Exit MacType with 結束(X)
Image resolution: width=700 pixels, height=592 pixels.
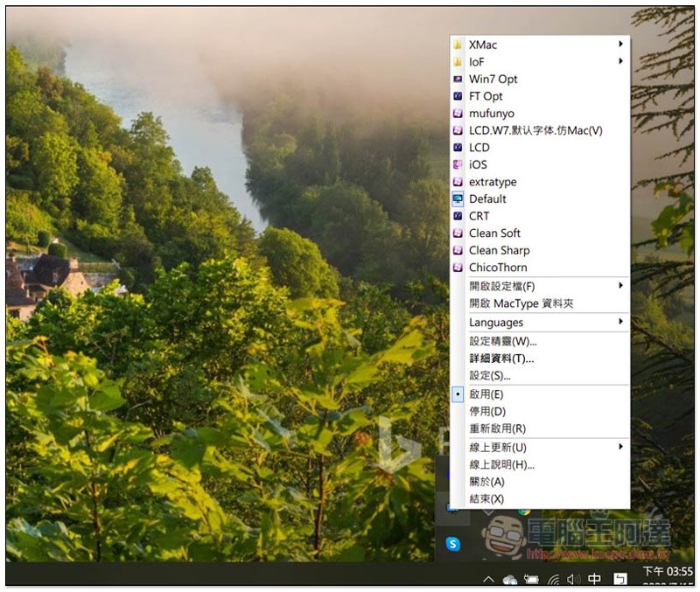(540, 498)
